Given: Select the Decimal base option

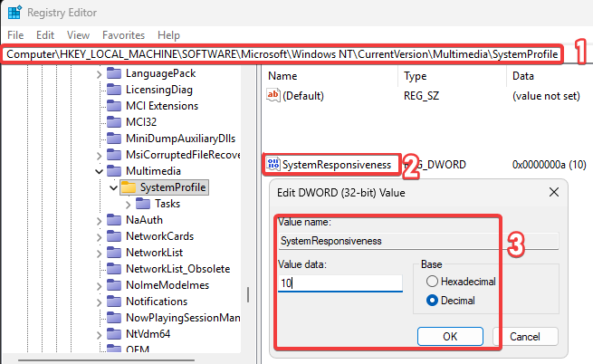Looking at the screenshot, I should coord(432,300).
